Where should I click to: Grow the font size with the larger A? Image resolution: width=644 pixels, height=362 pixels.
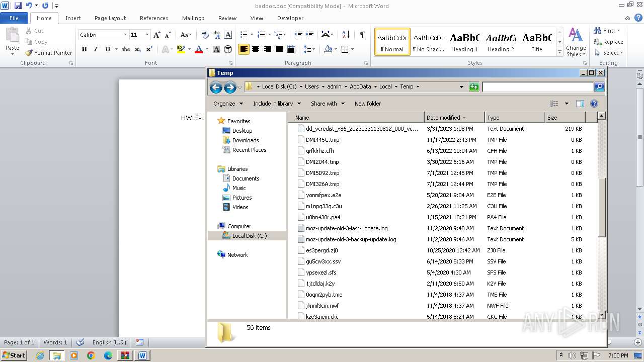[157, 35]
